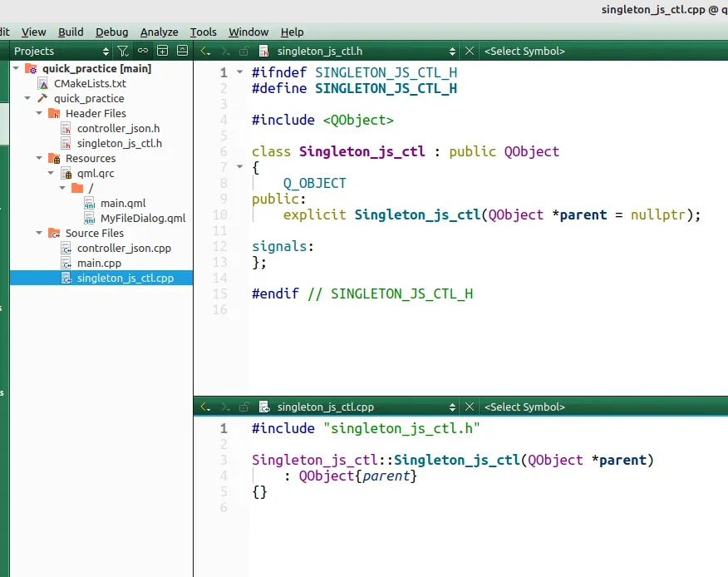This screenshot has height=577, width=728.
Task: Click the 'signals:' line in header
Action: pyautogui.click(x=283, y=246)
